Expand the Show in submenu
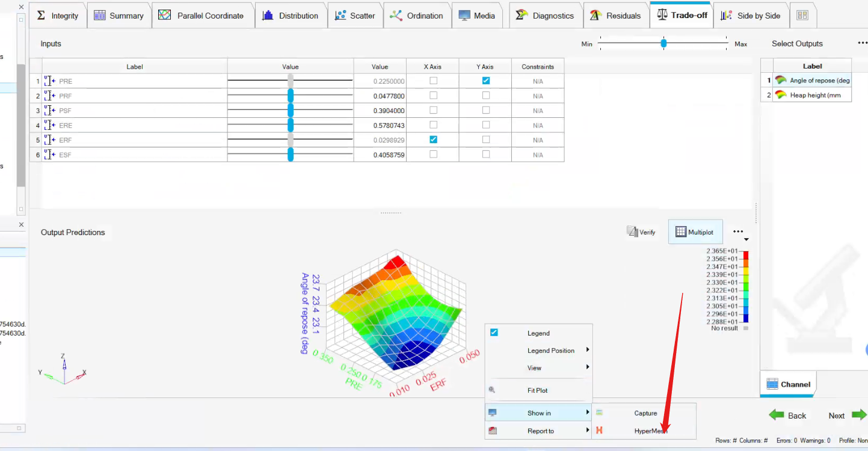 coord(539,413)
